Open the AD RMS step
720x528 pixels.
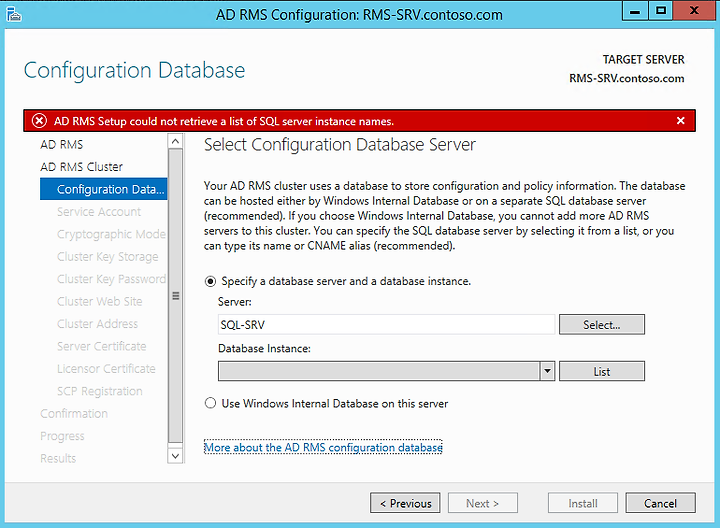[62, 145]
